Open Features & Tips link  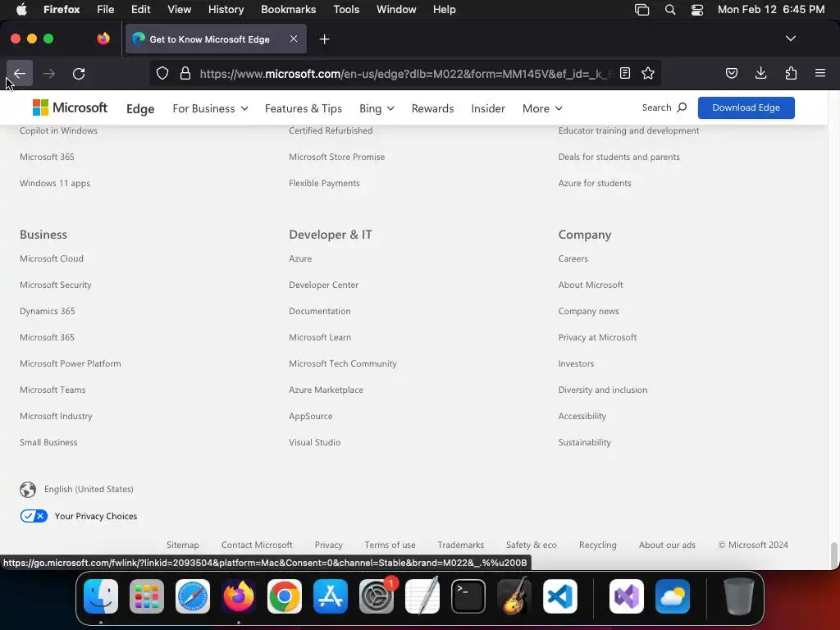[304, 108]
